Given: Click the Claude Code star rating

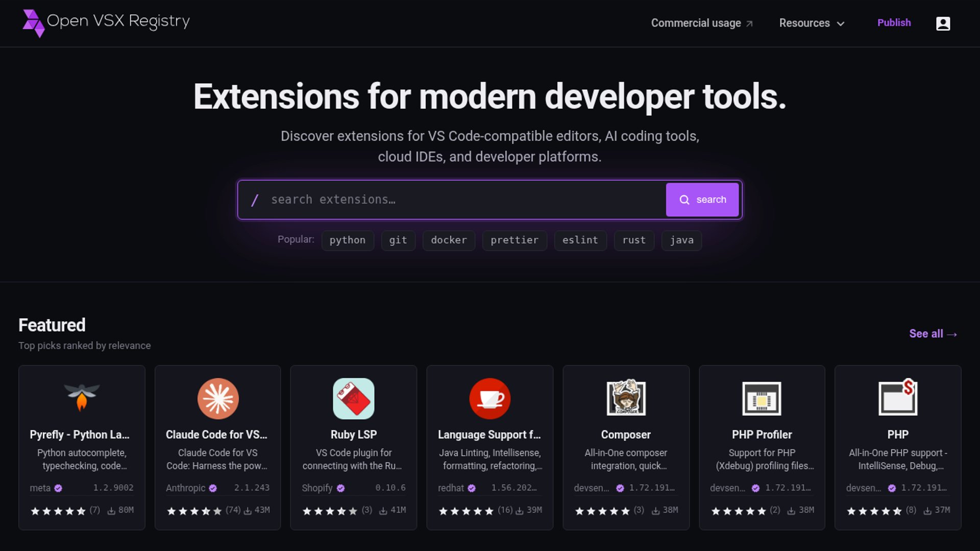Looking at the screenshot, I should click(x=194, y=511).
